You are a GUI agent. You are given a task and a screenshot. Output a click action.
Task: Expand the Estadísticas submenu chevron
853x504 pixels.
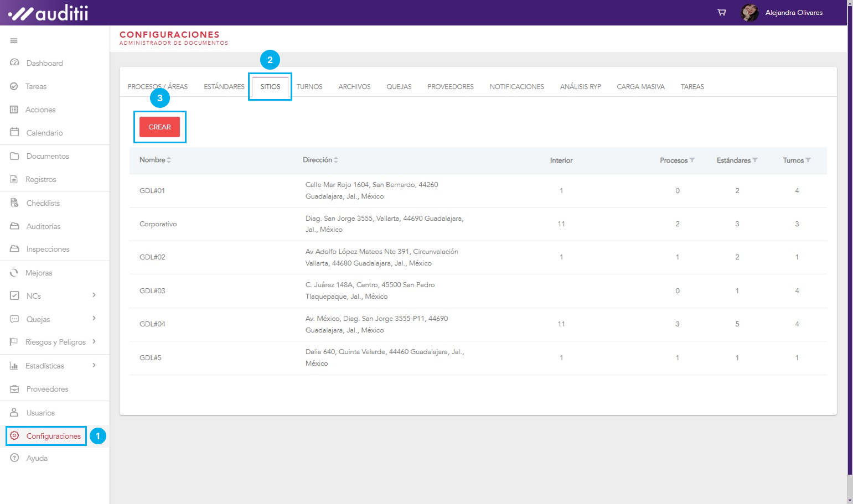(x=94, y=365)
